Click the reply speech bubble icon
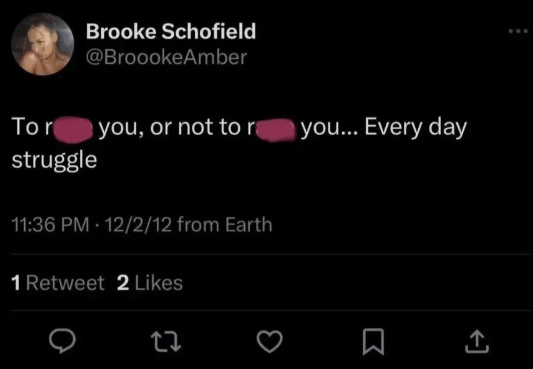Screen dimensions: 533x369 click(x=62, y=341)
